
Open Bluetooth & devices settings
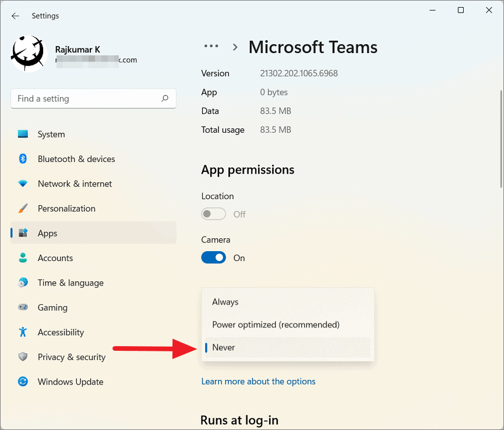(x=23, y=158)
